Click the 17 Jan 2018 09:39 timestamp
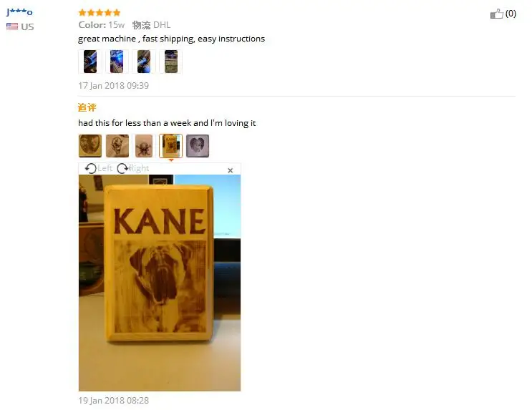This screenshot has width=532, height=410. [113, 85]
